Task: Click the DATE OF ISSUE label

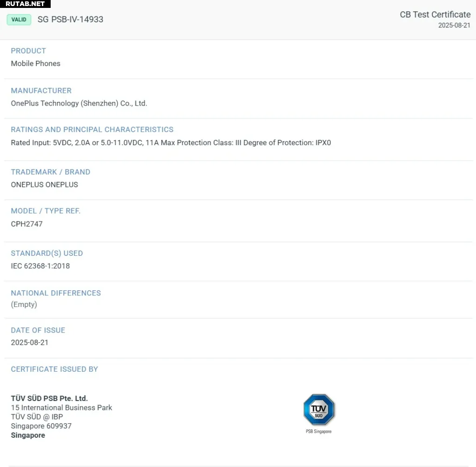Action: point(38,330)
